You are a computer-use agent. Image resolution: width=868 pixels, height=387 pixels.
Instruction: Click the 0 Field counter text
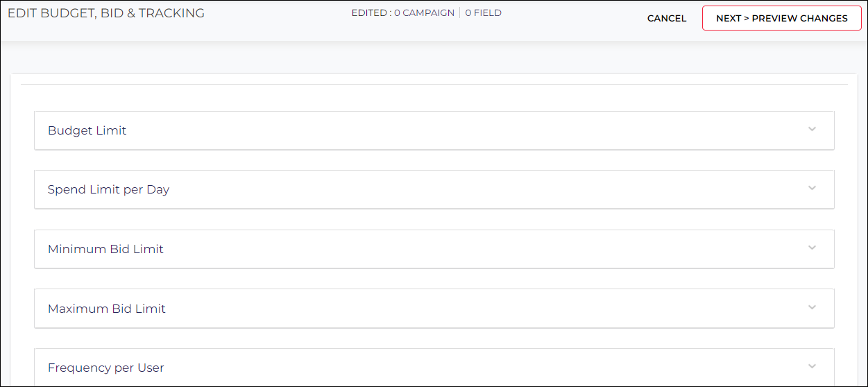coord(483,13)
